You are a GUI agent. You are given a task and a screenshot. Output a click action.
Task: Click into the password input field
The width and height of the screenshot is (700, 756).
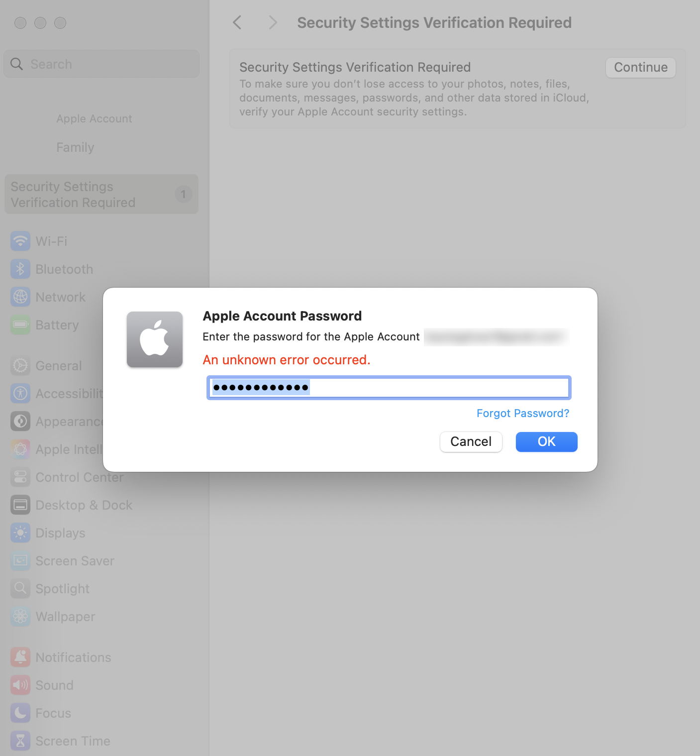coord(438,388)
